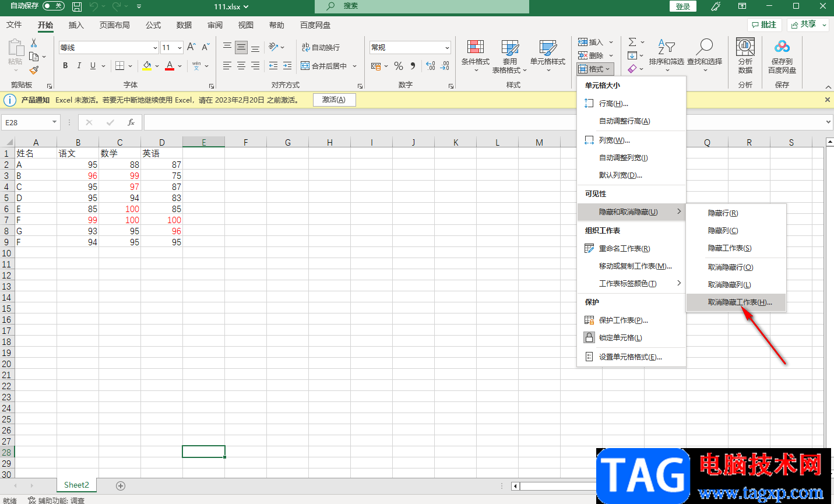Align text right in the ribbon
This screenshot has height=504, width=834.
pyautogui.click(x=255, y=66)
